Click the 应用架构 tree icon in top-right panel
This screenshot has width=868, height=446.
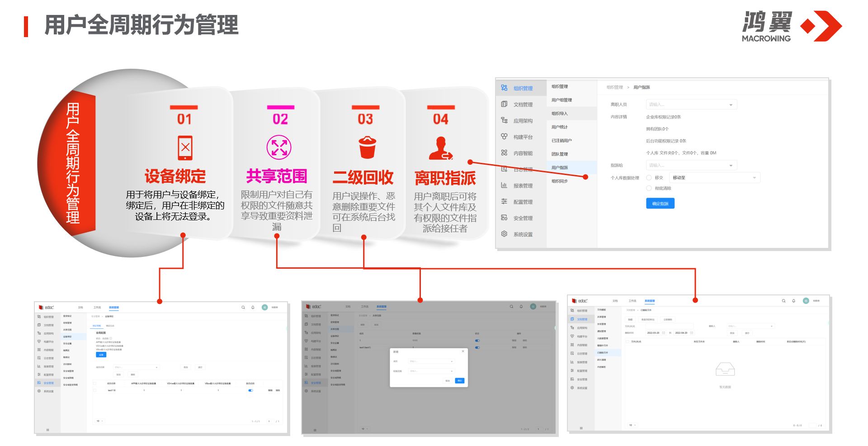[x=504, y=120]
